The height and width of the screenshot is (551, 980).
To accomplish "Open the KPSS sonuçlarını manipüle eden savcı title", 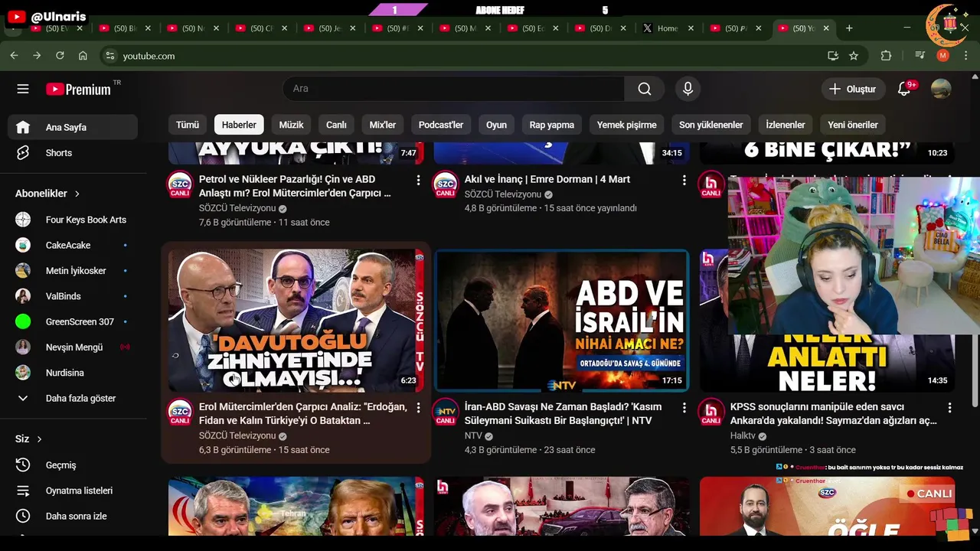I will pos(834,414).
